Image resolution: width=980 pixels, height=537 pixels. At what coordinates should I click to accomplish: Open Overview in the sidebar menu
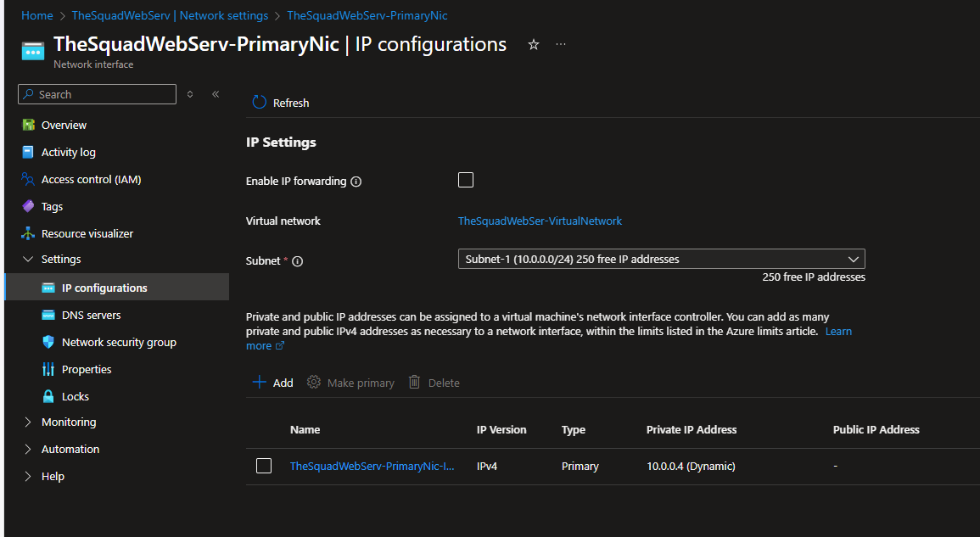64,125
